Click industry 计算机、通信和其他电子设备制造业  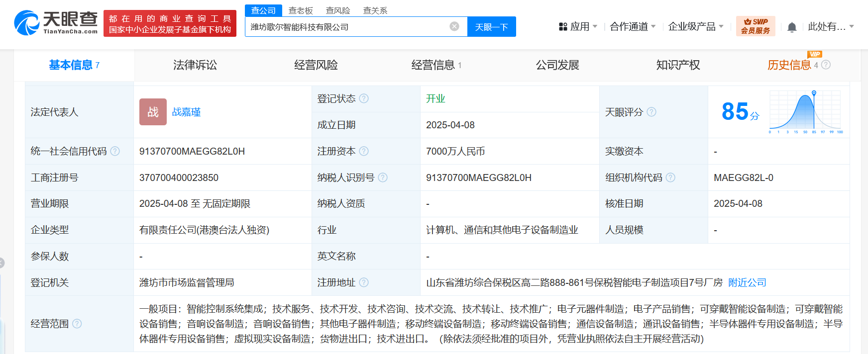point(502,230)
